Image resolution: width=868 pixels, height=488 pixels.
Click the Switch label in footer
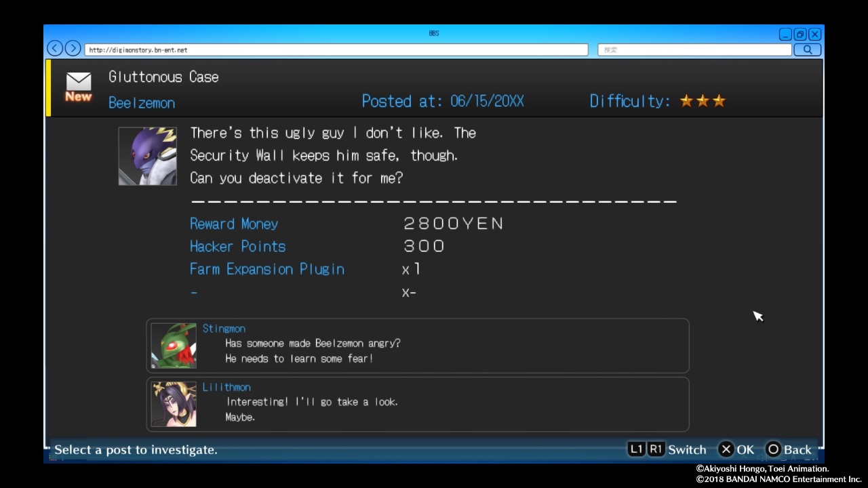(687, 449)
